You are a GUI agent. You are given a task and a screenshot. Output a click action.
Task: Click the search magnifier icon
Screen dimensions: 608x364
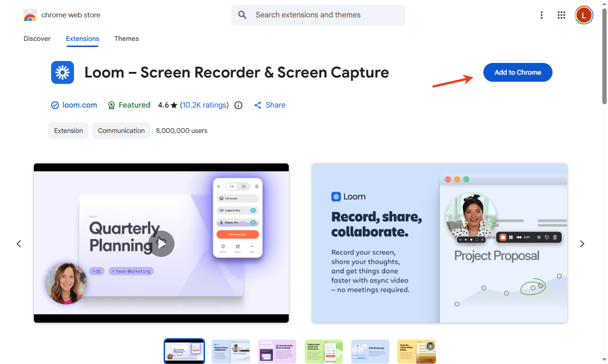click(x=243, y=15)
